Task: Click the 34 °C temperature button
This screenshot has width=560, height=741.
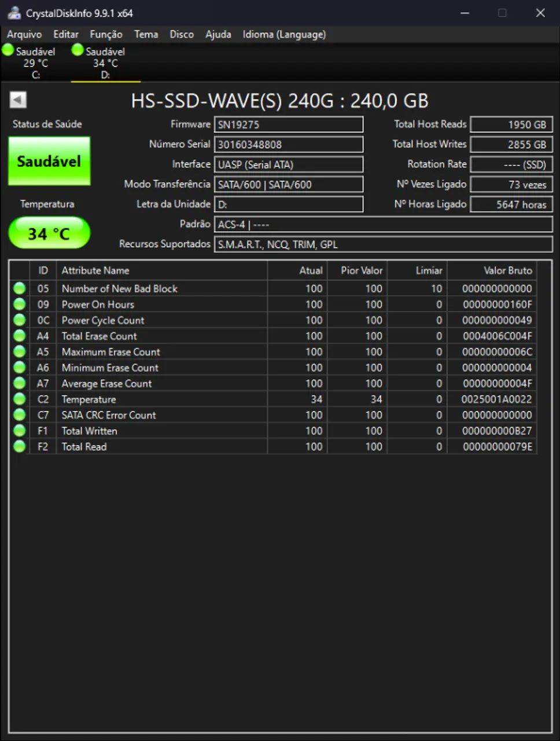Action: tap(49, 234)
